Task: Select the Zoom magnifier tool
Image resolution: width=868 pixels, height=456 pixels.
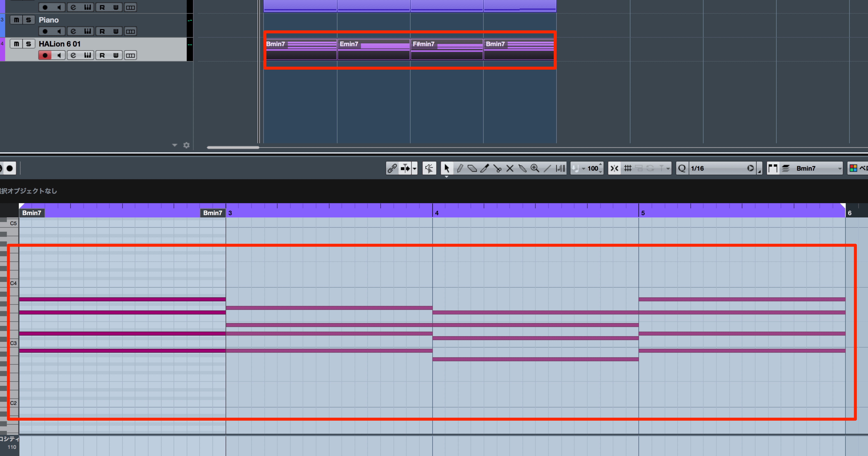Action: [535, 168]
